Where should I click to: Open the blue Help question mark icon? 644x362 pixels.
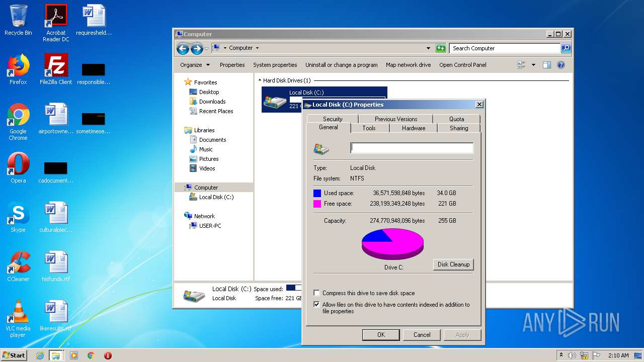[561, 65]
